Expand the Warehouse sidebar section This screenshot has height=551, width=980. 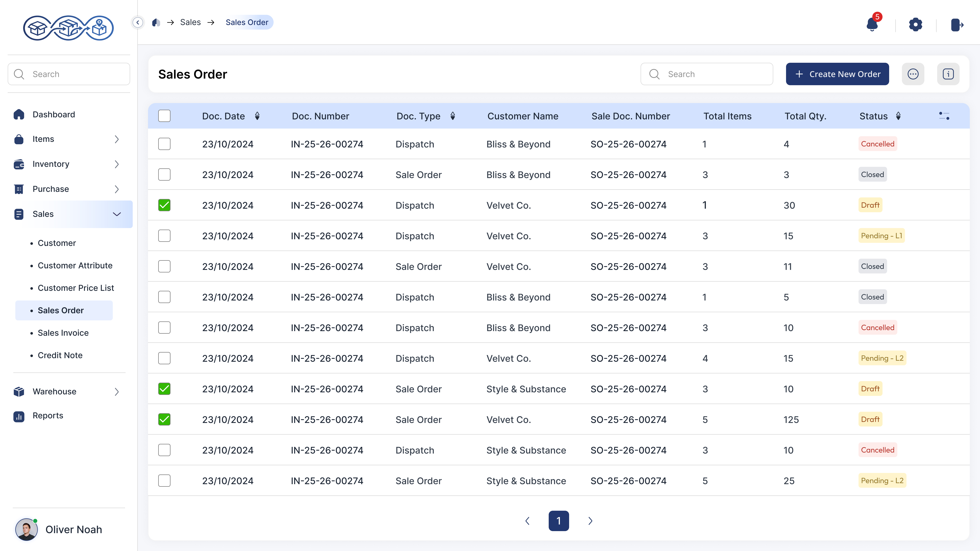pyautogui.click(x=116, y=392)
